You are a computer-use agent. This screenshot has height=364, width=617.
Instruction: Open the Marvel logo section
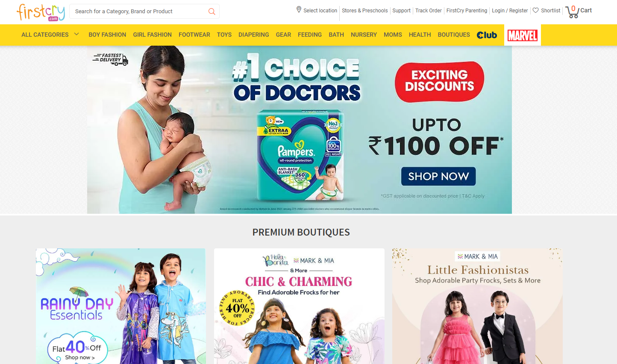522,35
